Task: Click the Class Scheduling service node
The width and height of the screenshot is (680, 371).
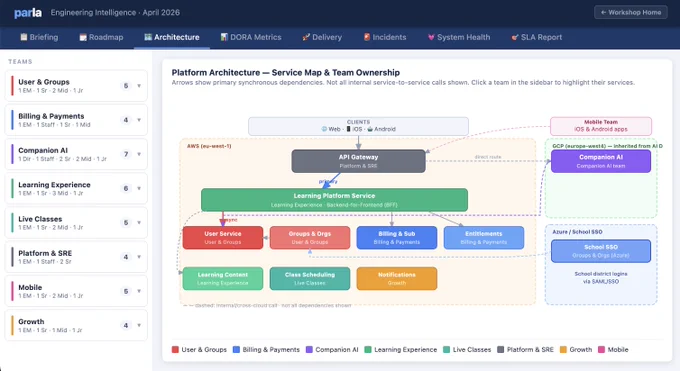Action: pyautogui.click(x=310, y=279)
